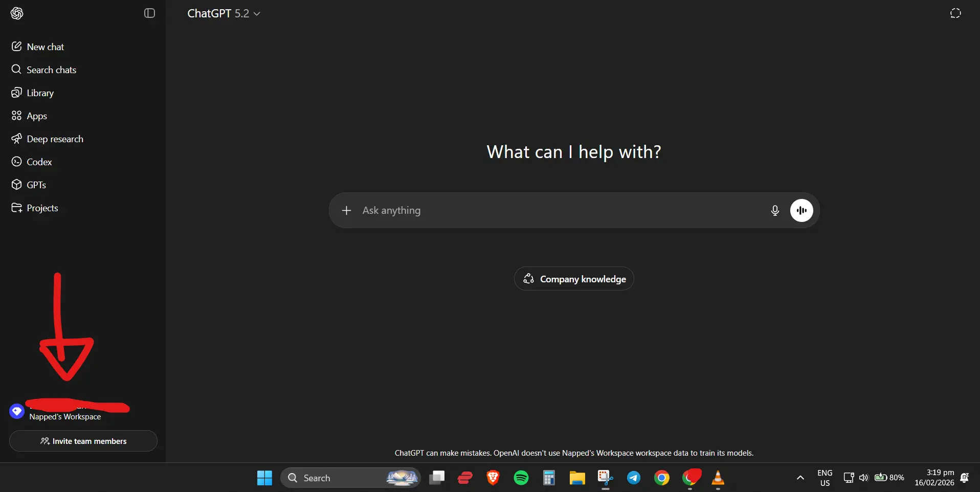Open Codex from the sidebar
Screen dimensions: 980x492
83,162
